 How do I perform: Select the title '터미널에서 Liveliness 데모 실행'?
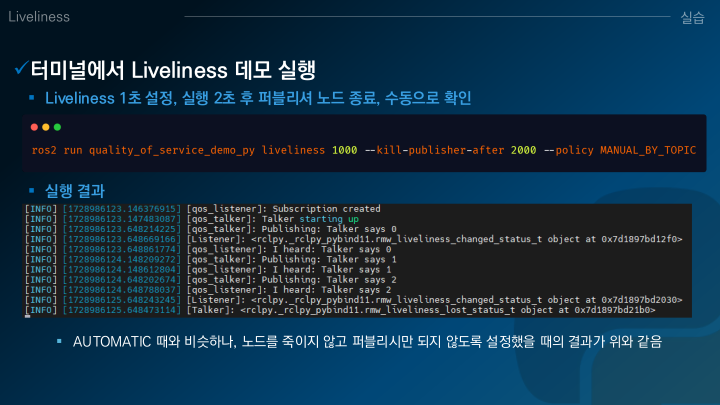(173, 70)
